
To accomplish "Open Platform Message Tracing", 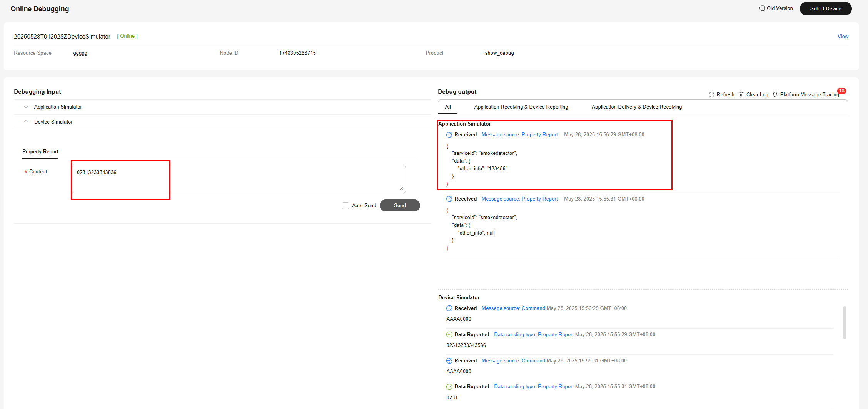I will 810,95.
